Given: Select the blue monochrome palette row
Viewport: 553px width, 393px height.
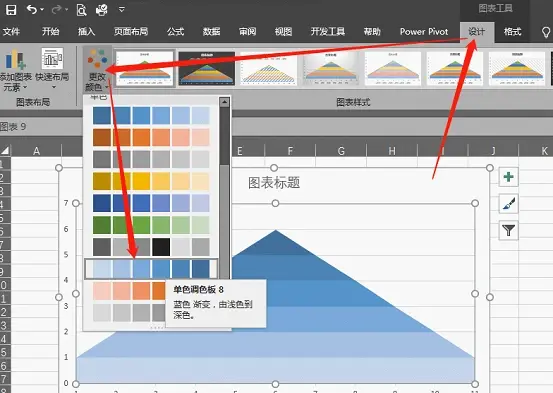Looking at the screenshot, I should pos(151,115).
